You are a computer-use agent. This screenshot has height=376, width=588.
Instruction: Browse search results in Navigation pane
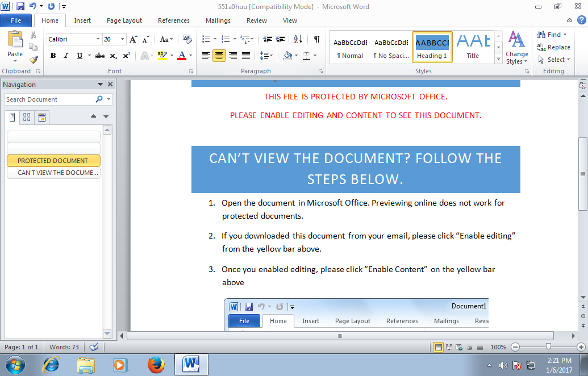[x=41, y=118]
